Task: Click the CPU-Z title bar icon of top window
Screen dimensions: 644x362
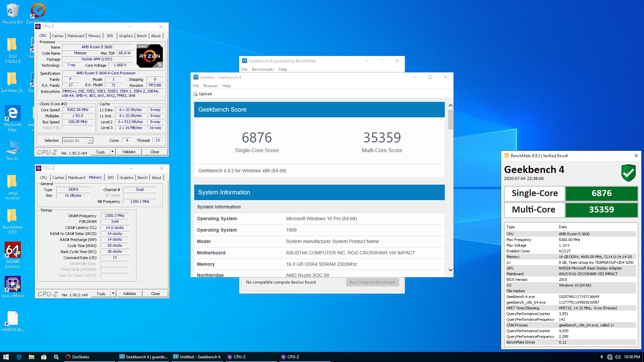Action: coord(38,26)
